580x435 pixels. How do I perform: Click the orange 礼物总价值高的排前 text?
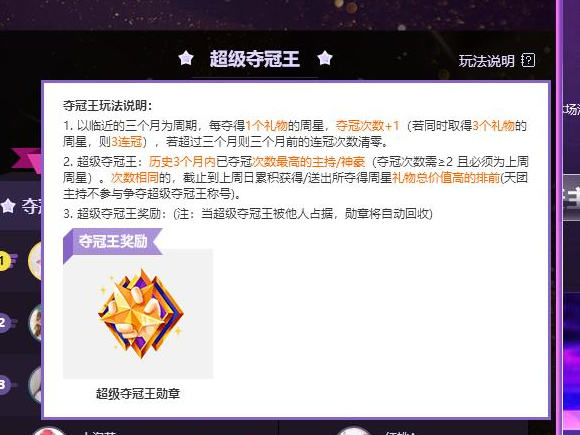tap(446, 178)
